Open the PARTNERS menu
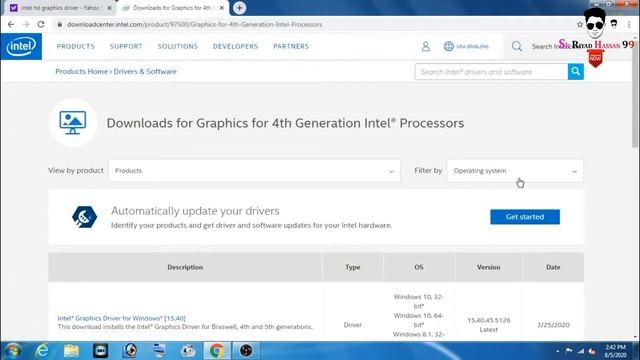 (x=291, y=47)
